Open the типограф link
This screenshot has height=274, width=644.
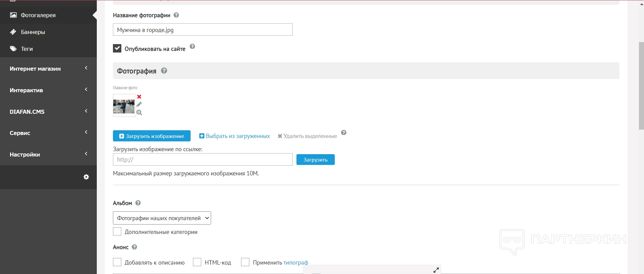pos(296,263)
